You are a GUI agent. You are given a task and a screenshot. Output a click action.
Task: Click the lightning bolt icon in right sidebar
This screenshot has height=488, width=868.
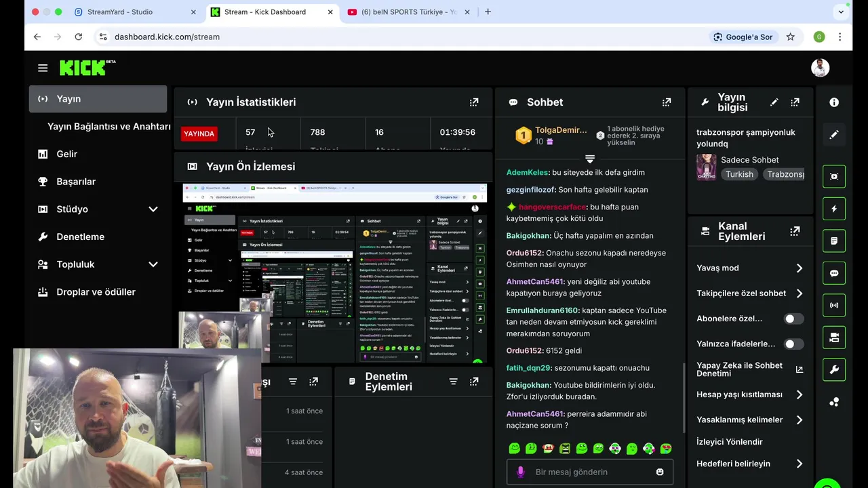pos(834,209)
